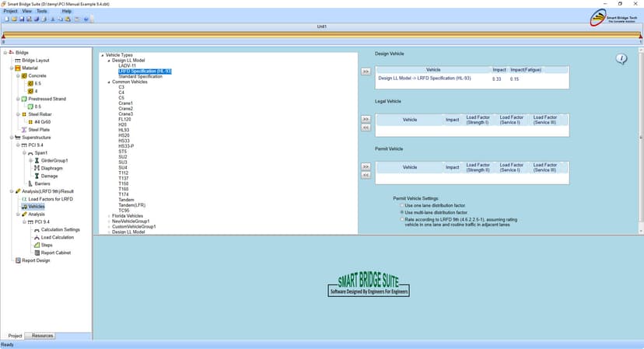
Task: Click the right panel vertical scrollbar
Action: [641, 141]
